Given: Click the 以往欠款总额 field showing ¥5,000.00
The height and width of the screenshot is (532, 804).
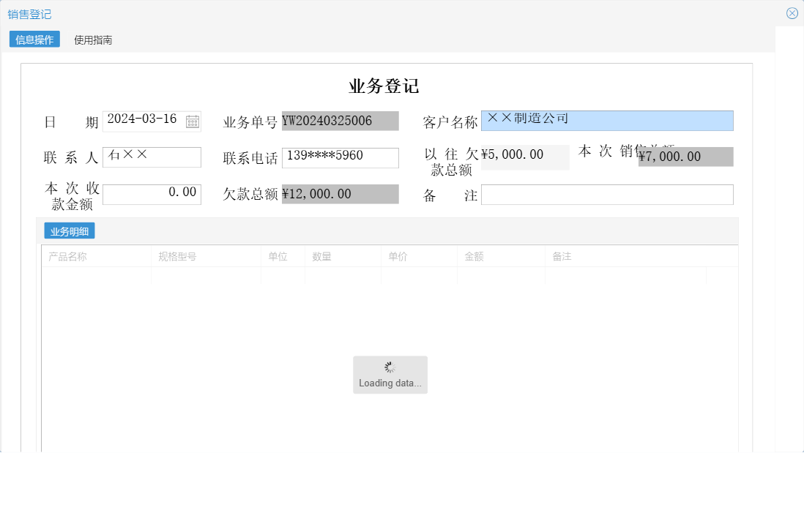Looking at the screenshot, I should point(524,157).
